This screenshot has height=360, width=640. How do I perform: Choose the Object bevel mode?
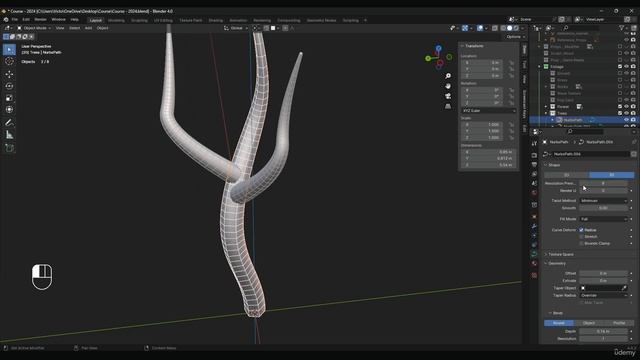(x=589, y=323)
